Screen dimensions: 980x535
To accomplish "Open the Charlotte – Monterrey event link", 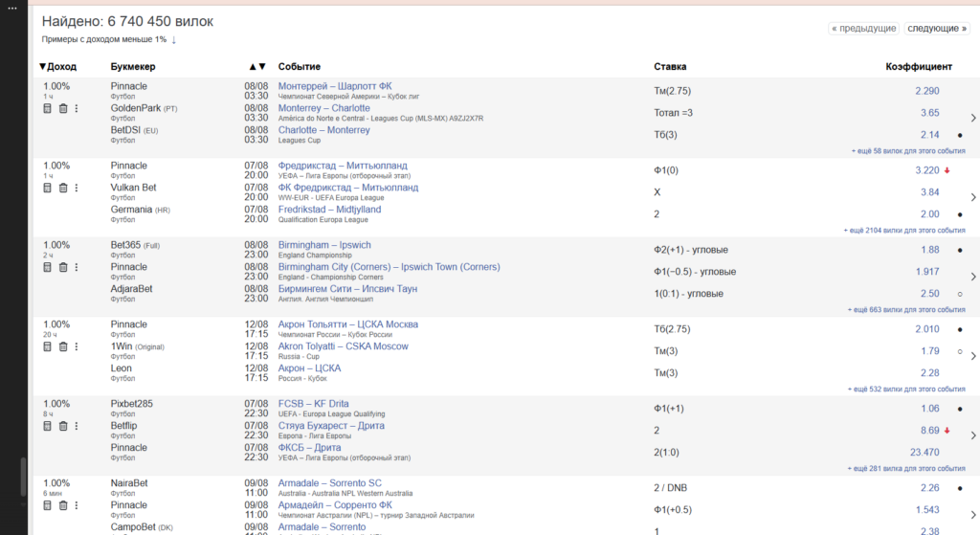I will click(x=323, y=130).
